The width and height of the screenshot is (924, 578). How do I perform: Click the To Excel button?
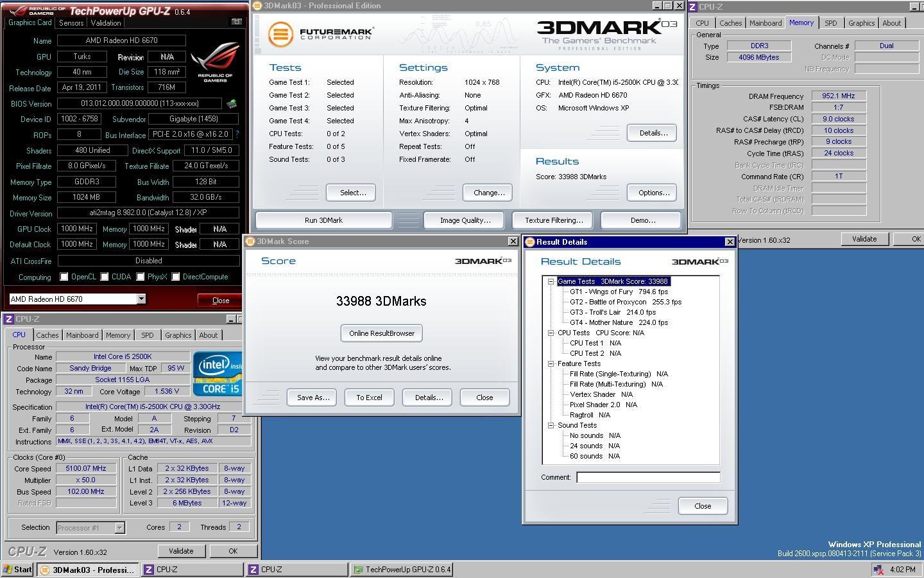tap(369, 398)
